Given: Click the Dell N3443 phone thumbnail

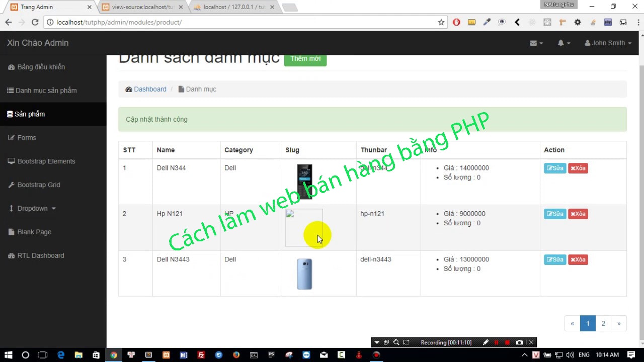Looking at the screenshot, I should [x=304, y=274].
